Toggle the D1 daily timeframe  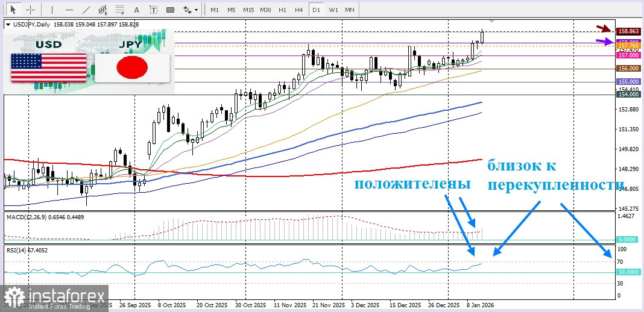[315, 10]
